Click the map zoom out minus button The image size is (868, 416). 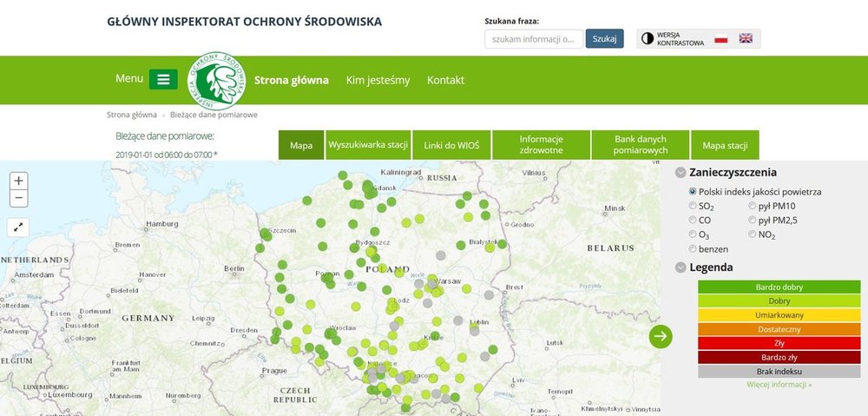point(19,199)
